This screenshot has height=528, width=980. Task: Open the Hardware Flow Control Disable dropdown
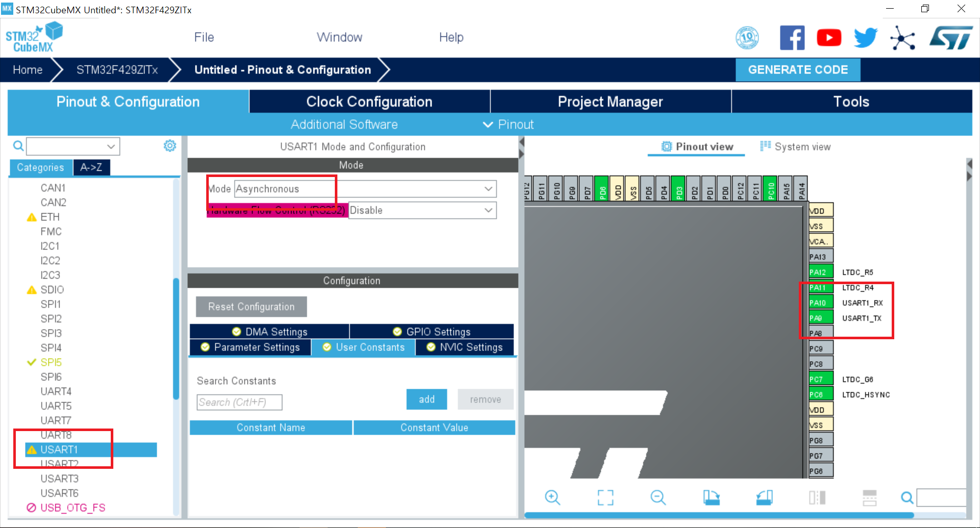click(423, 210)
